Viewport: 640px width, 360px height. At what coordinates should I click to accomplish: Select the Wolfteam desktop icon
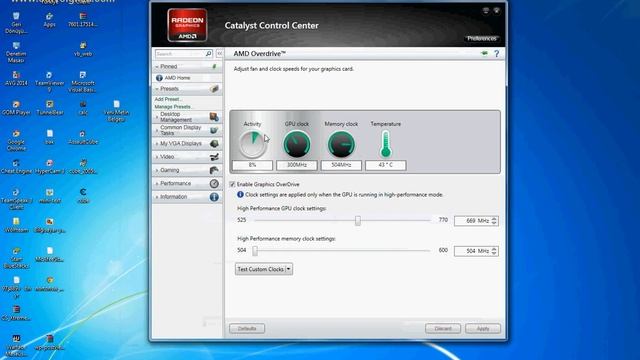[x=16, y=225]
